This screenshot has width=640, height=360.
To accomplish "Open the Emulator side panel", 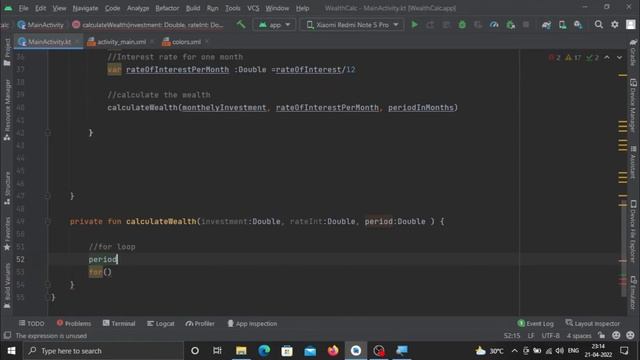I will 633,292.
